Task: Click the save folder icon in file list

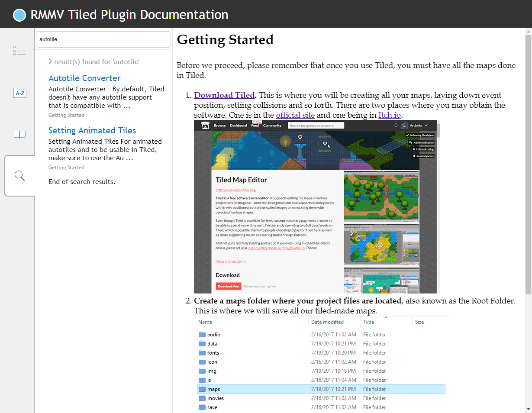Action: click(x=202, y=407)
